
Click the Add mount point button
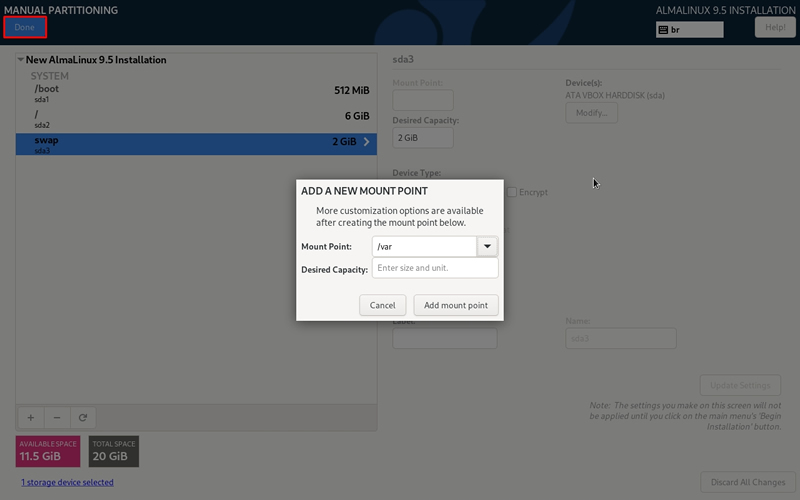pyautogui.click(x=456, y=305)
